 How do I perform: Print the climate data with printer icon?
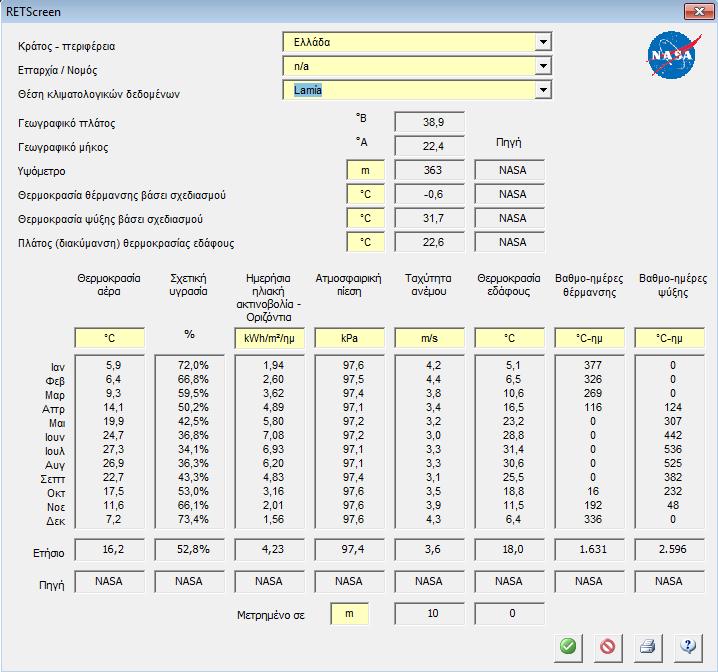[x=648, y=646]
